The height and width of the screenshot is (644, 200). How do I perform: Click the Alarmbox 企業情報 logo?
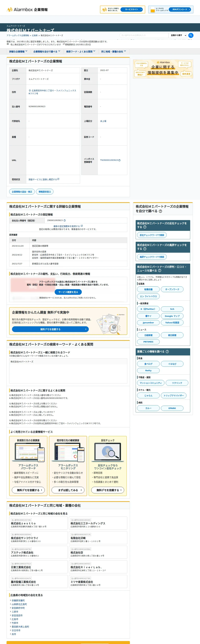(x=27, y=10)
